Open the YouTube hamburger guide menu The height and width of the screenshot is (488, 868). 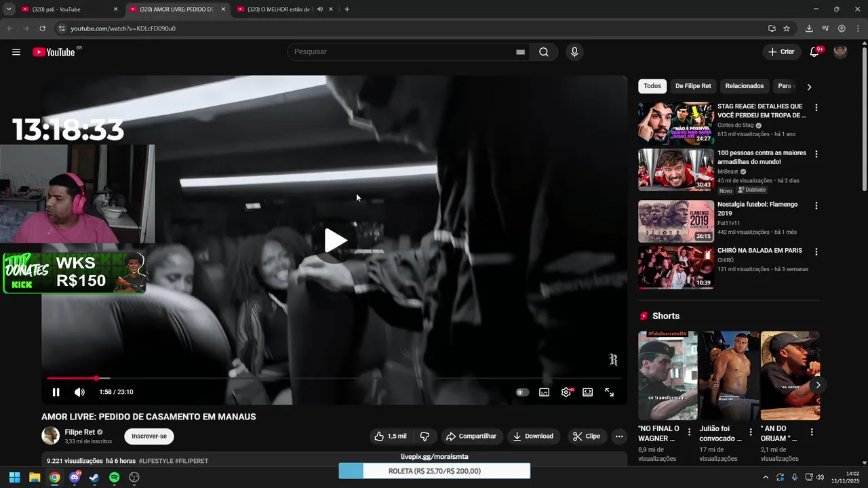(x=16, y=52)
